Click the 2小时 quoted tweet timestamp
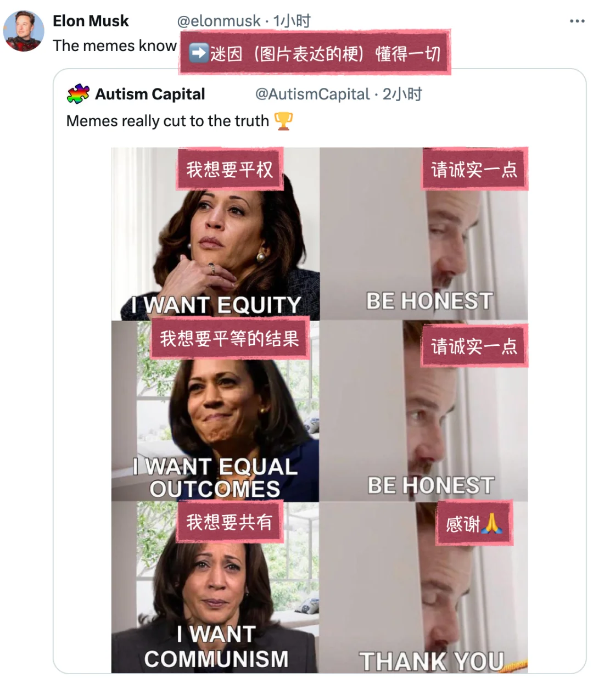Image resolution: width=593 pixels, height=700 pixels. [402, 94]
